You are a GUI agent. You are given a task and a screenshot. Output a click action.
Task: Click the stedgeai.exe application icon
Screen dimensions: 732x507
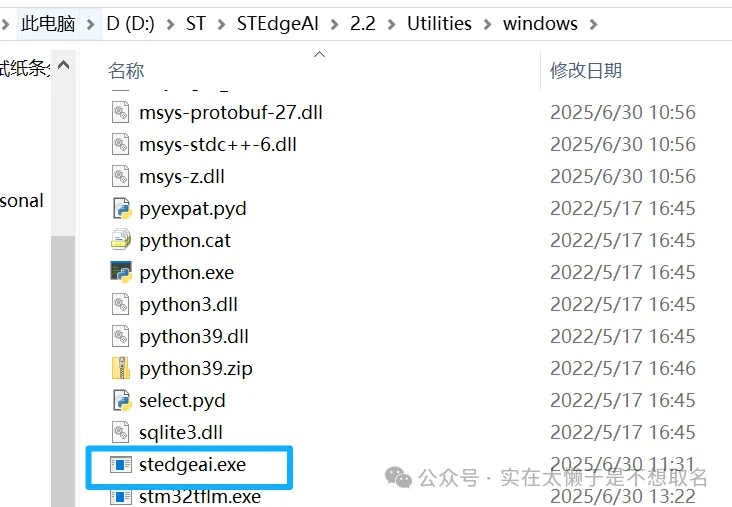click(121, 465)
